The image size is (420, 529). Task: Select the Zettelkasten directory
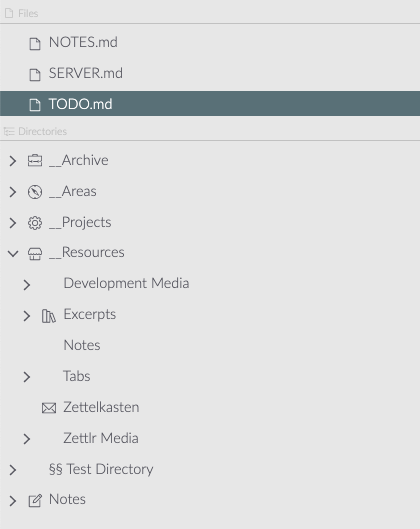click(x=101, y=407)
